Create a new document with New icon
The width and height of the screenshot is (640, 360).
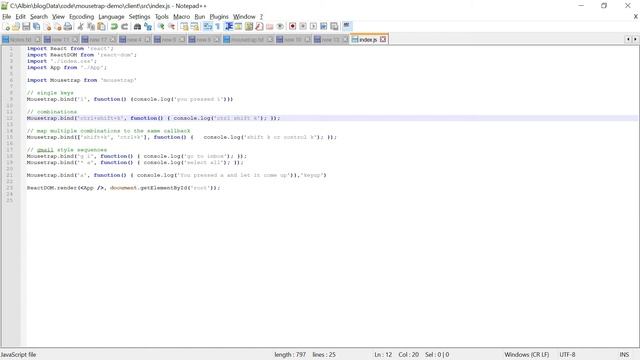click(x=6, y=27)
